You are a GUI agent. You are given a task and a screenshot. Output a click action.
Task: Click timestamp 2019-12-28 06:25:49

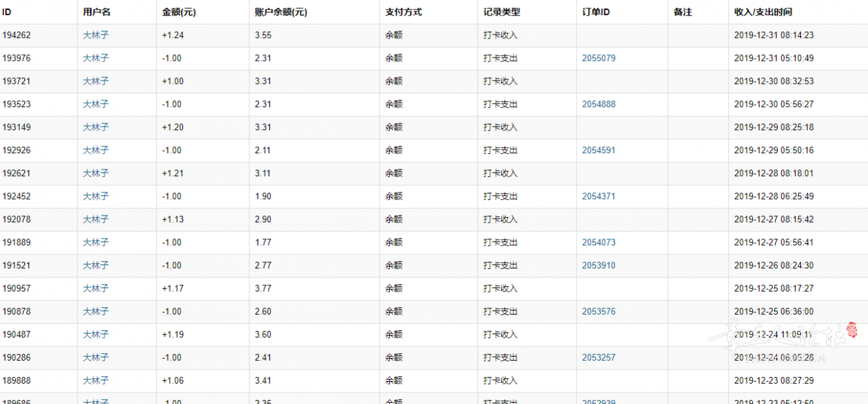coord(774,197)
